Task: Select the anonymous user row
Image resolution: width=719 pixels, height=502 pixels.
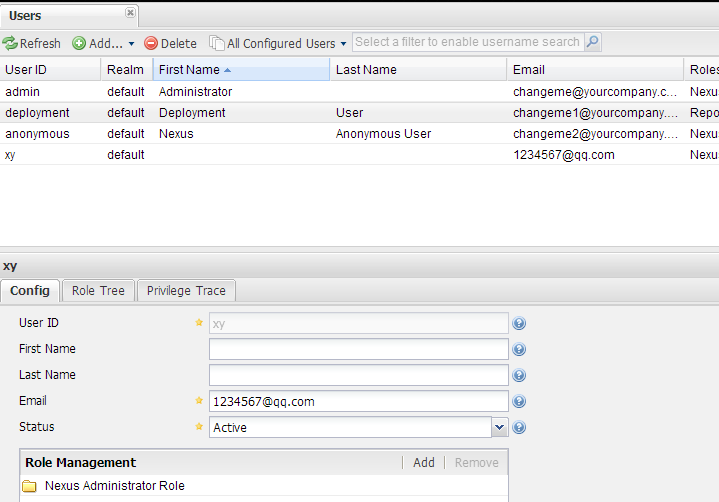Action: (x=360, y=134)
